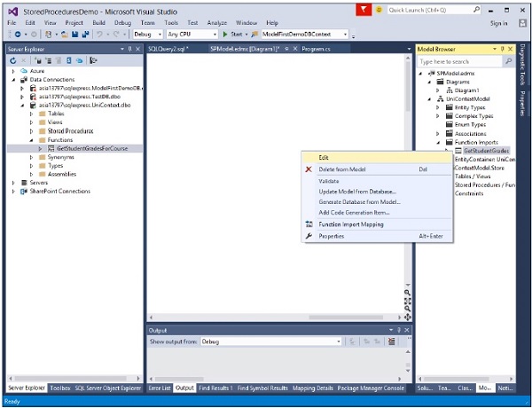Viewport: 532px width, 408px height.
Task: Pin the Server Explorer panel with auto-hide icon
Action: (x=129, y=49)
